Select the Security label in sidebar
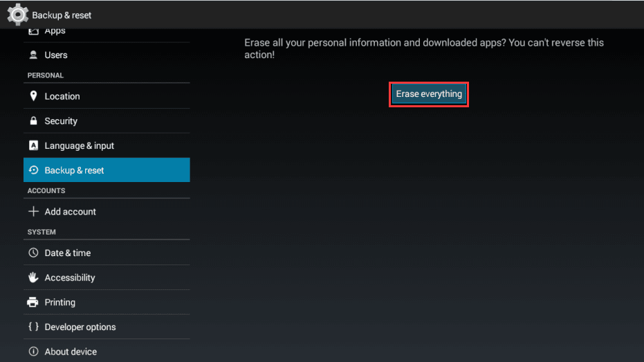644x362 pixels. (61, 121)
